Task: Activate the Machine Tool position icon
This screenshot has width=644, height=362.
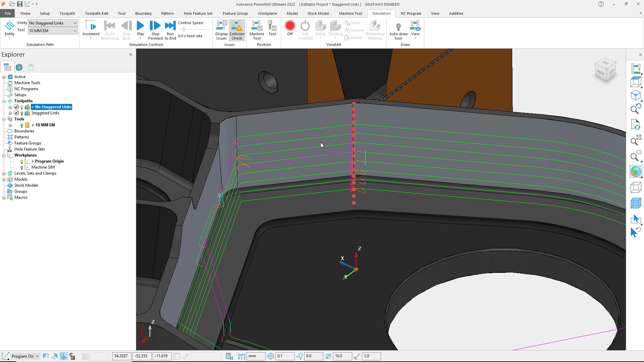Action: coord(257,29)
